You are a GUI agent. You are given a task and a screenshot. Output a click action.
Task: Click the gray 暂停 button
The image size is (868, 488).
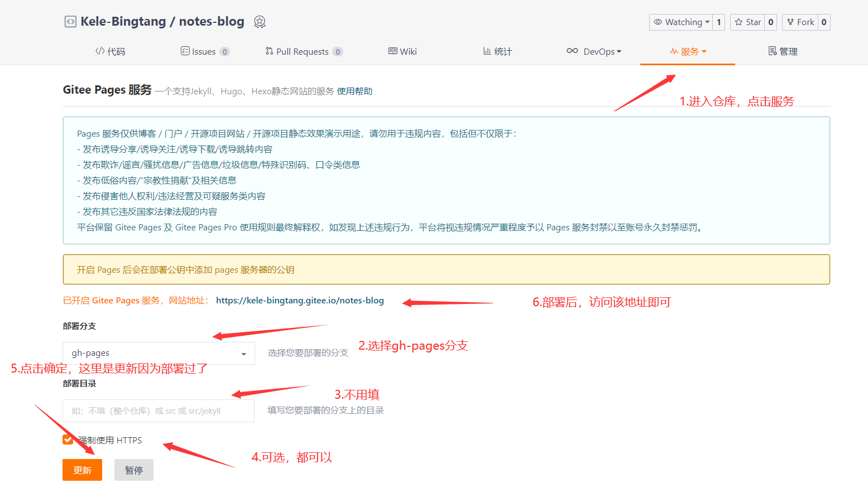(134, 470)
